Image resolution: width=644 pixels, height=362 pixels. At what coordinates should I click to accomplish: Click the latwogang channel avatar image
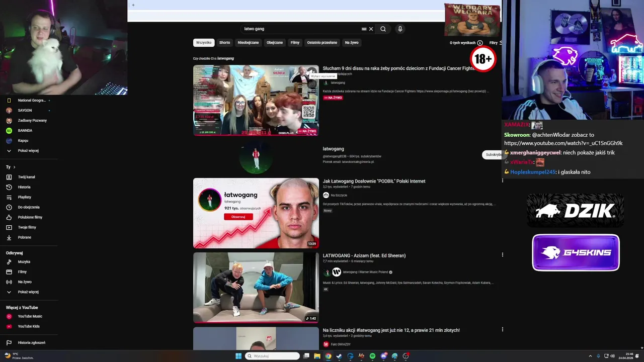click(256, 157)
